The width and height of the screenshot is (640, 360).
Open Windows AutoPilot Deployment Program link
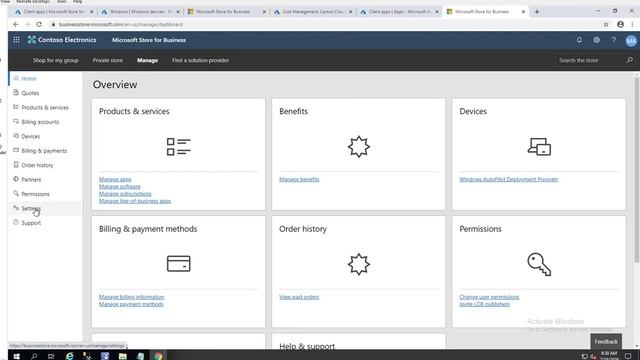pos(509,179)
